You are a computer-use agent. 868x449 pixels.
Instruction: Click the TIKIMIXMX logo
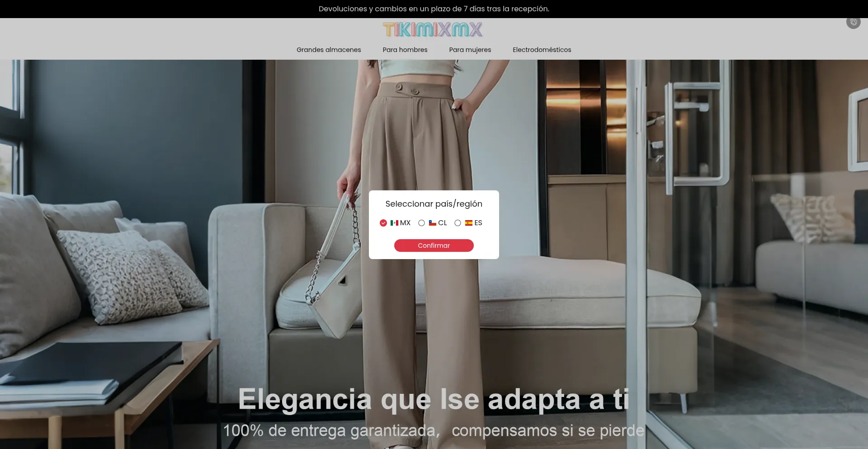[432, 29]
